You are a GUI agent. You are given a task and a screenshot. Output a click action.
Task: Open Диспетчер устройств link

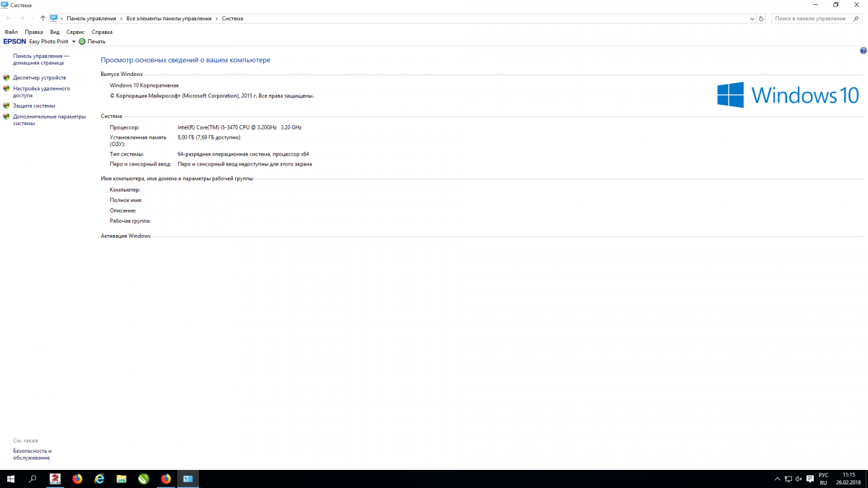pos(39,77)
